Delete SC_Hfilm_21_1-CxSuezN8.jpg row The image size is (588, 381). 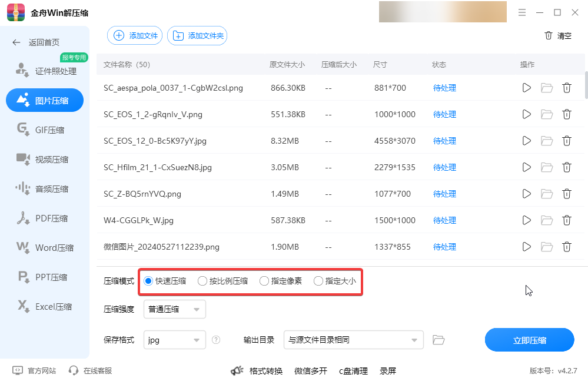567,167
